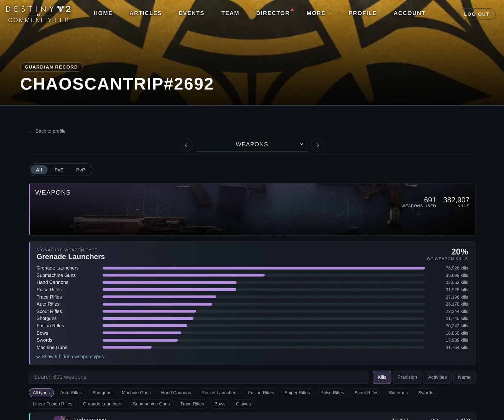Filter by Auto Rifles chip
The width and height of the screenshot is (504, 420).
pyautogui.click(x=71, y=393)
